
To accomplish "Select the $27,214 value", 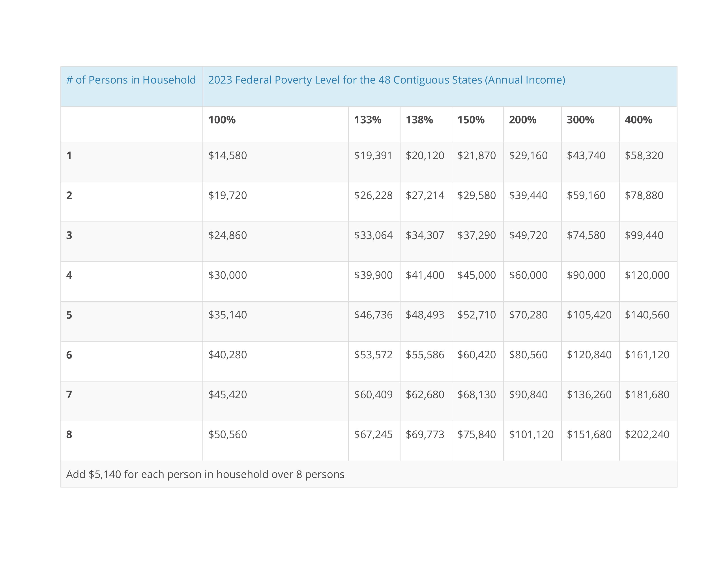I will pos(425,195).
